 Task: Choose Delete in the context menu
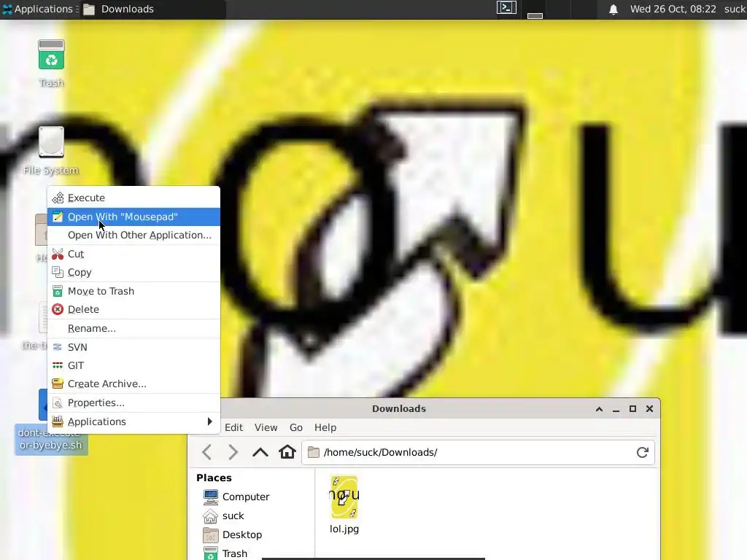coord(133,309)
